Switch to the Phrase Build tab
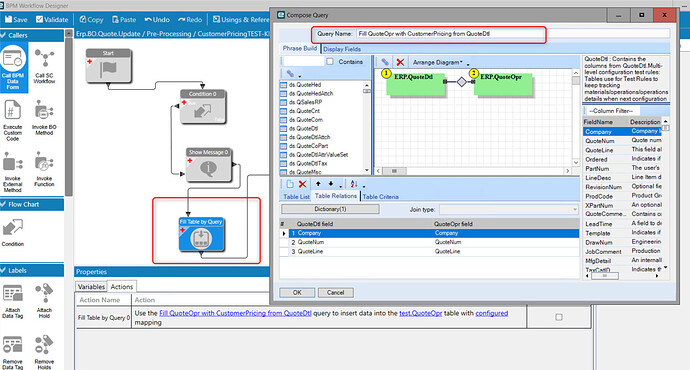The height and width of the screenshot is (370, 690). [300, 48]
